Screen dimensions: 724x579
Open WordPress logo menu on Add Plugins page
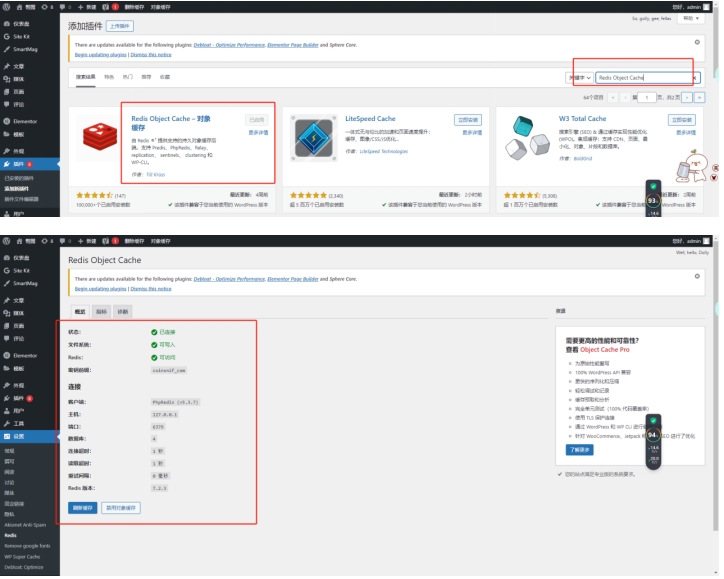click(x=6, y=7)
